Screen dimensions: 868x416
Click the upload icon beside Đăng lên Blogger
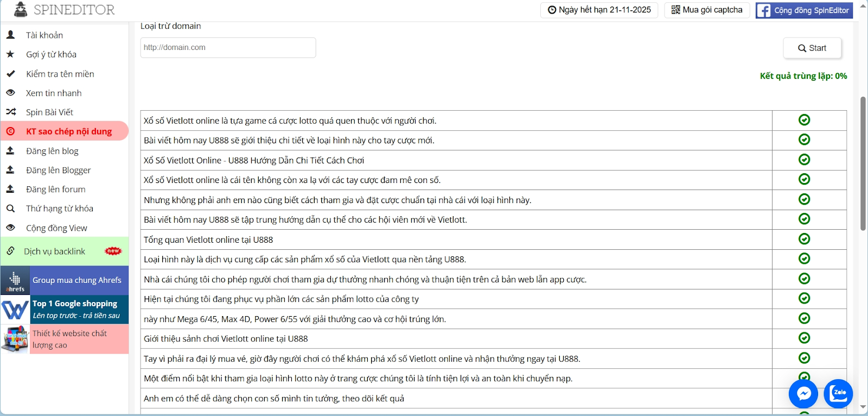pos(10,169)
